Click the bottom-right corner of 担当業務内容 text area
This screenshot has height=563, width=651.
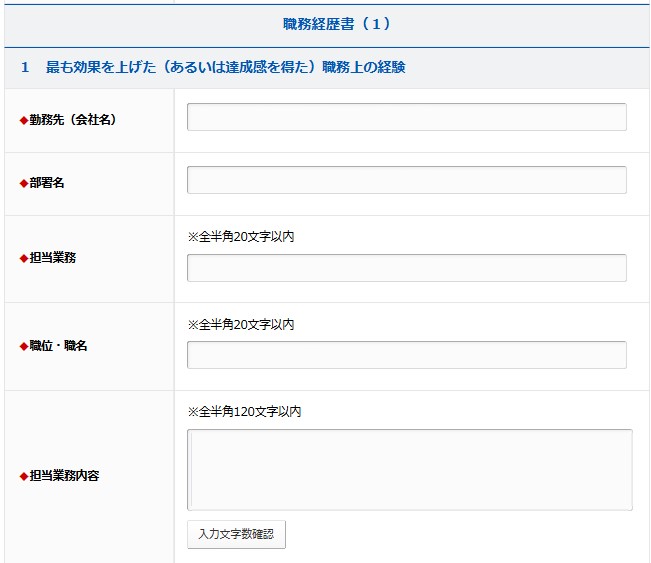point(627,506)
